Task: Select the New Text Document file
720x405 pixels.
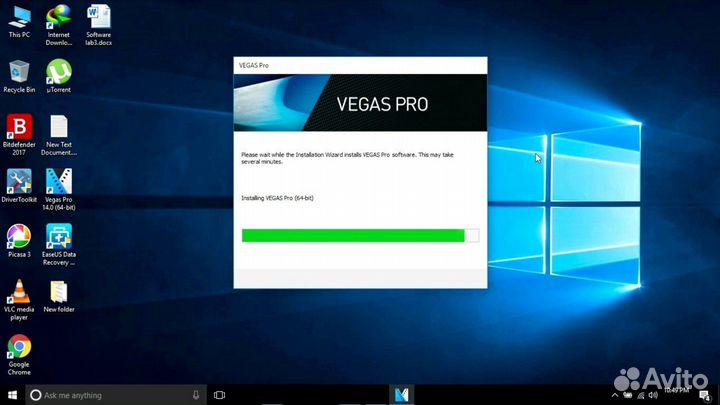Action: 59,135
